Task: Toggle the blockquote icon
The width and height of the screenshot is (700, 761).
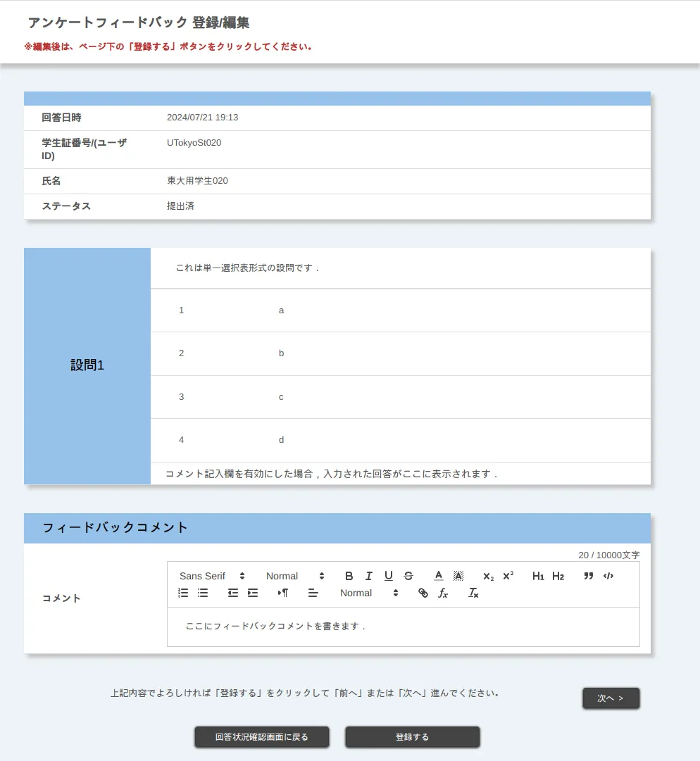Action: pyautogui.click(x=589, y=576)
